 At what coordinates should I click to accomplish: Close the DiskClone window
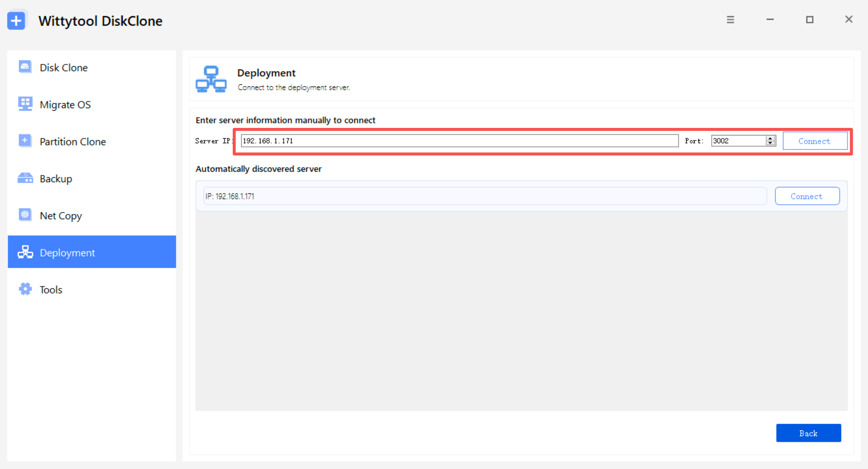tap(849, 19)
